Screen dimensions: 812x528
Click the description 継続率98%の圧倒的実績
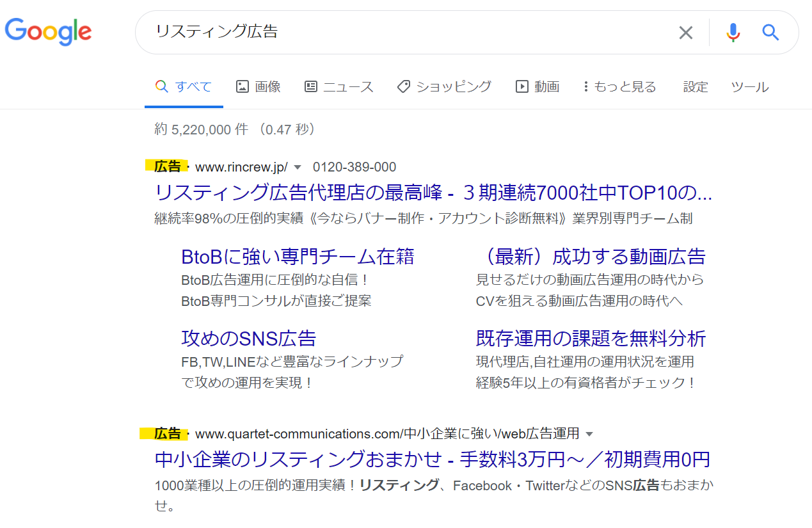tap(424, 218)
